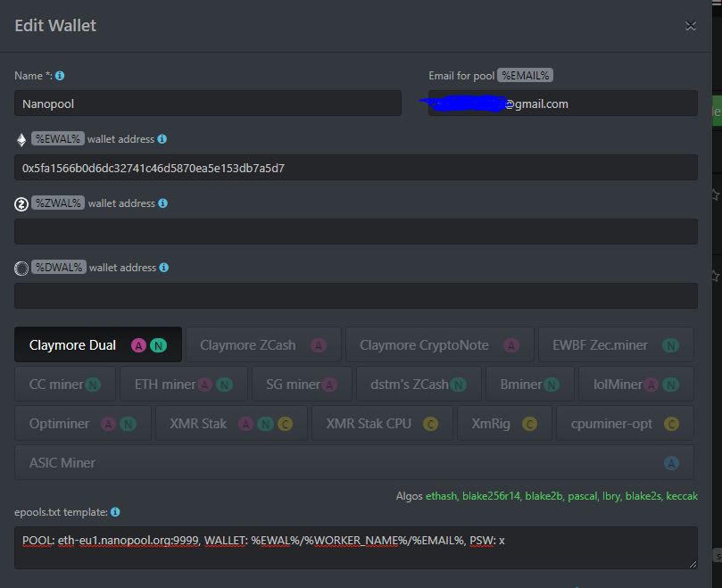The height and width of the screenshot is (588, 722).
Task: Click info icon beside %DWAL% wallet address
Action: 164,268
